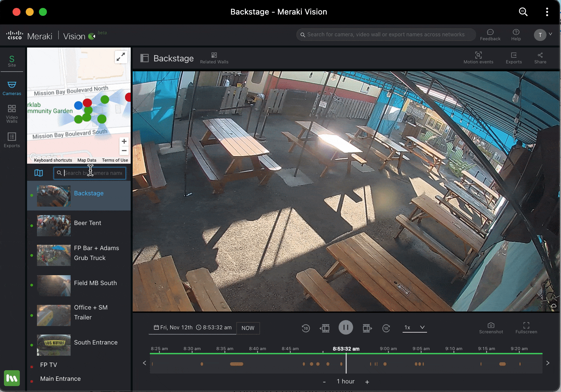Image resolution: width=561 pixels, height=392 pixels.
Task: Expand the map to full size
Action: coord(121,57)
